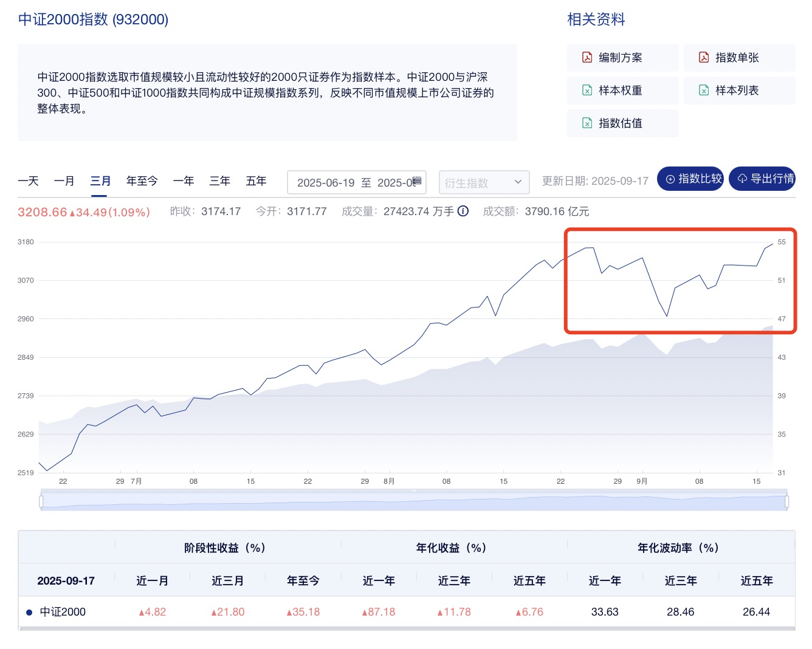This screenshot has height=649, width=812.
Task: Switch chart range to 一年
Action: click(184, 181)
